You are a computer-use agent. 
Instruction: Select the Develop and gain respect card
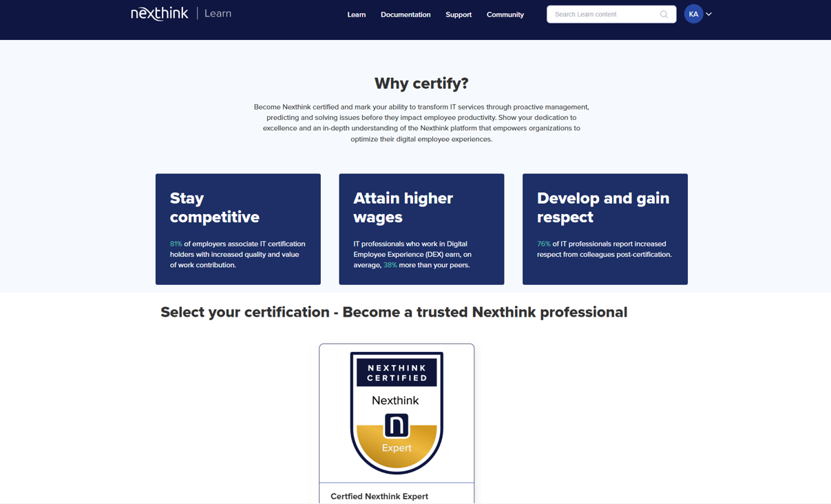(x=604, y=229)
